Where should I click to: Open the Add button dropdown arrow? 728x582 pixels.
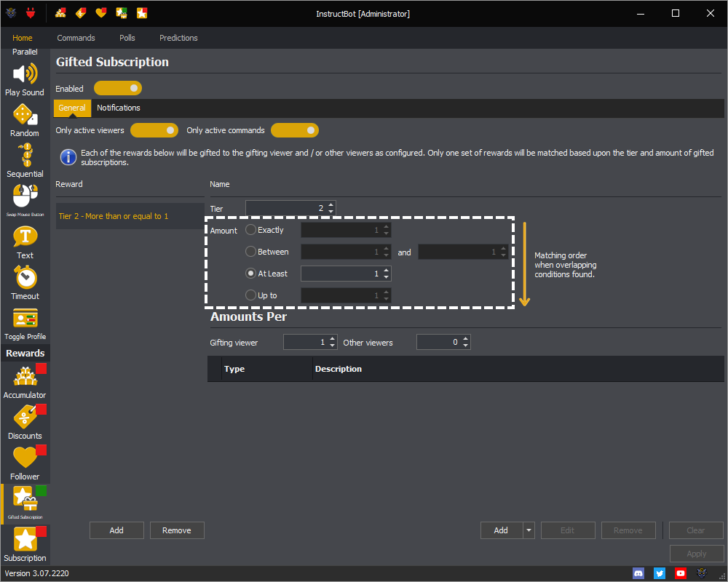click(529, 530)
